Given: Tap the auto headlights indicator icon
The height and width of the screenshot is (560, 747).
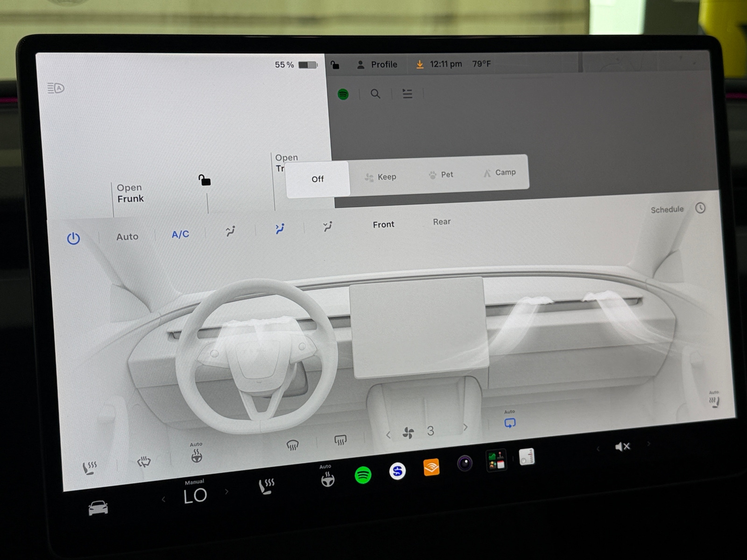Looking at the screenshot, I should coord(56,88).
